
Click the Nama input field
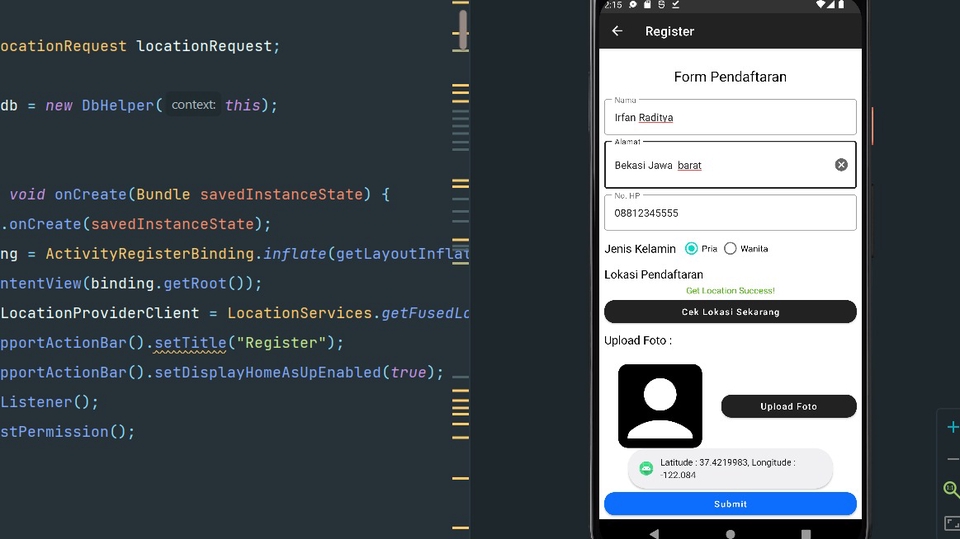(x=730, y=117)
